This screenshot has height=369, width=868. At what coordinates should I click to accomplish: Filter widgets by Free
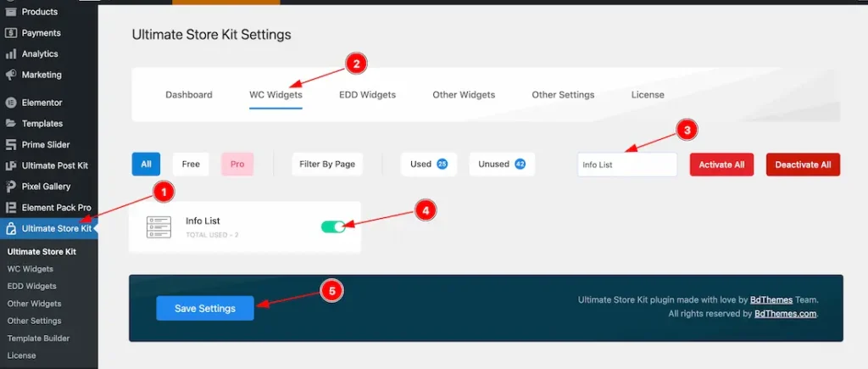(x=191, y=164)
